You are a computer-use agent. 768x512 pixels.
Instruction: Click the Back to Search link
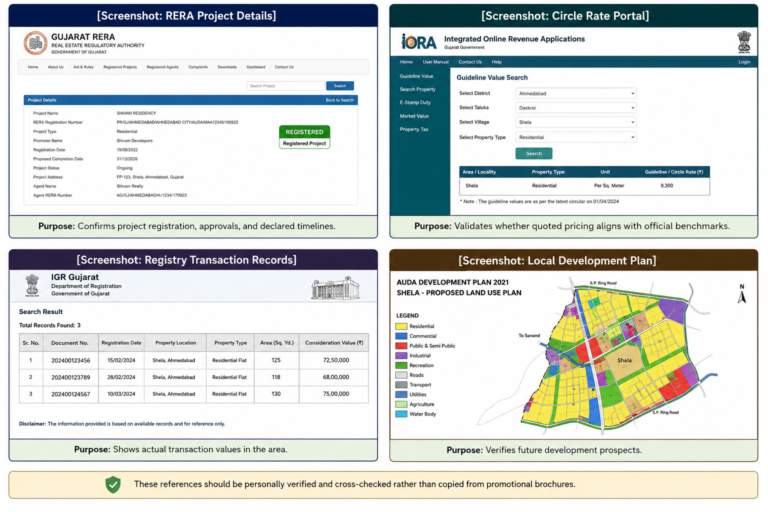pyautogui.click(x=339, y=100)
